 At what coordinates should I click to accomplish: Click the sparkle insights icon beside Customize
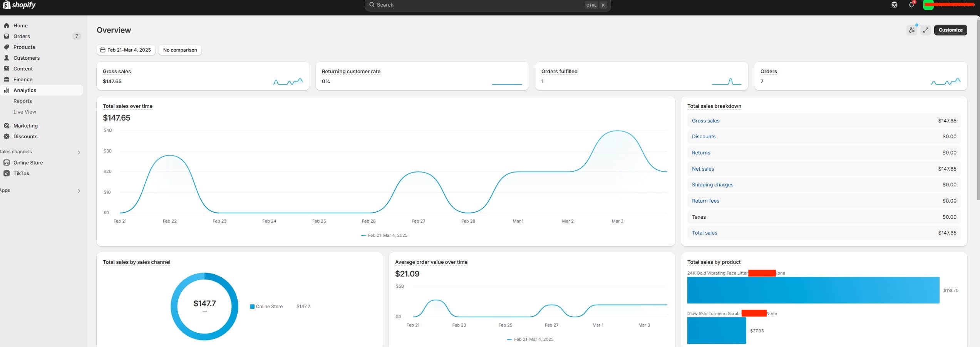click(911, 30)
